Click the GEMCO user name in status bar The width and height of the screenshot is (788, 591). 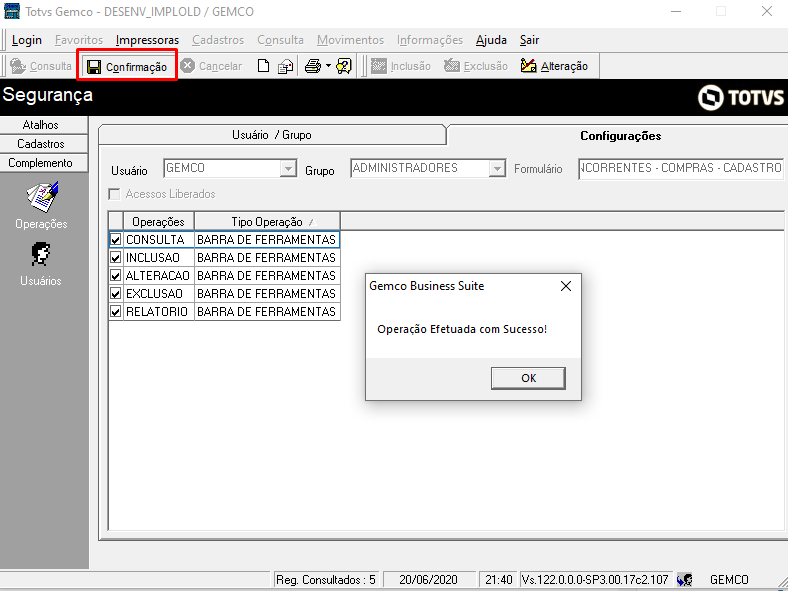729,579
